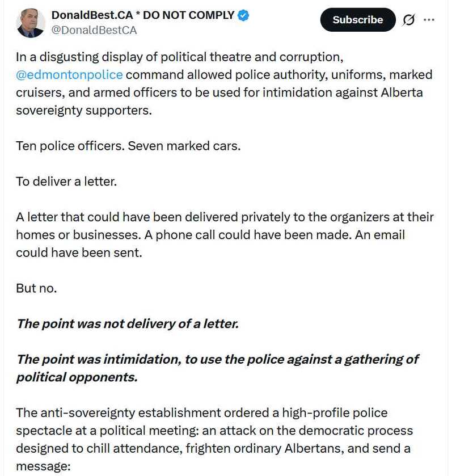This screenshot has width=456, height=476.
Task: Click the sentence starting 'A letter that could have been delivered privately'
Action: (225, 226)
